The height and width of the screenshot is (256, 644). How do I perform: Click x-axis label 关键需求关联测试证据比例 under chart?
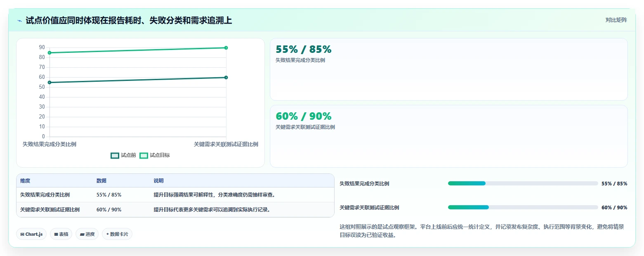click(x=226, y=144)
